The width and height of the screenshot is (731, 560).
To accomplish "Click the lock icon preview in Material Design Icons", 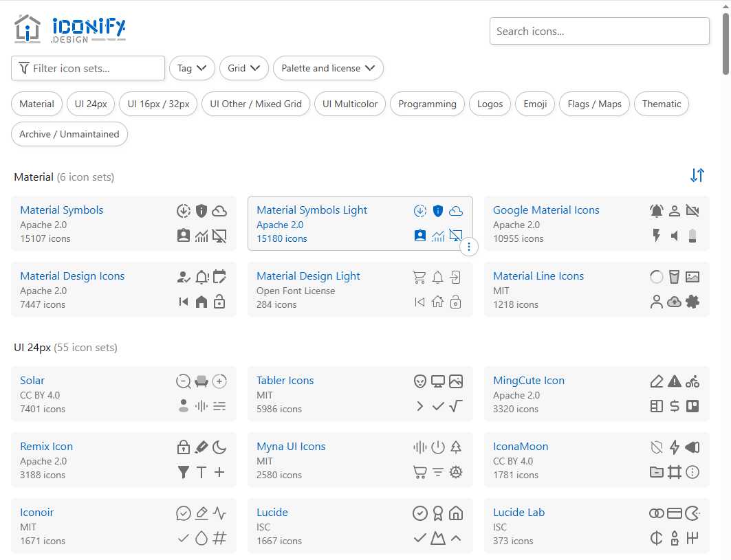I will pyautogui.click(x=219, y=302).
